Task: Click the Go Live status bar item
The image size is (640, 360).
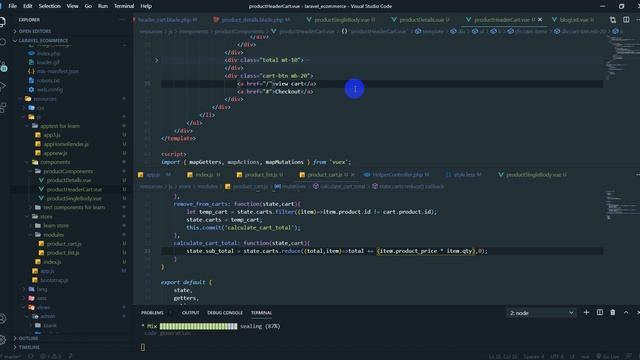Action: click(x=608, y=356)
